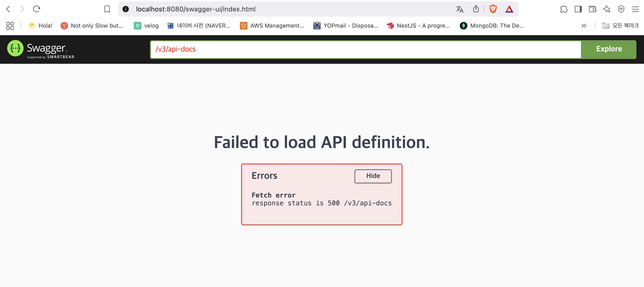Open the AWS Management bookmark
Screen dimensions: 644x287
[272, 25]
